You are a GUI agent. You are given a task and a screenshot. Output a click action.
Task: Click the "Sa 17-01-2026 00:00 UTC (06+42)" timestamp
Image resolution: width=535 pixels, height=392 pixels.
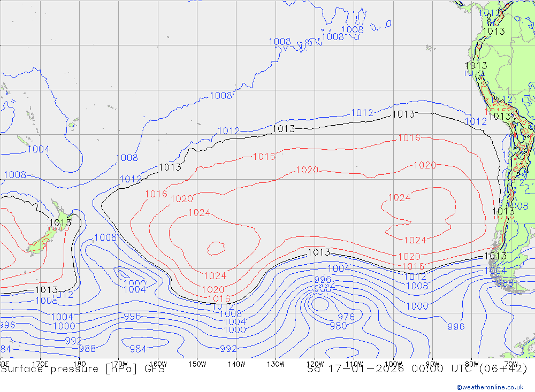click(x=417, y=369)
